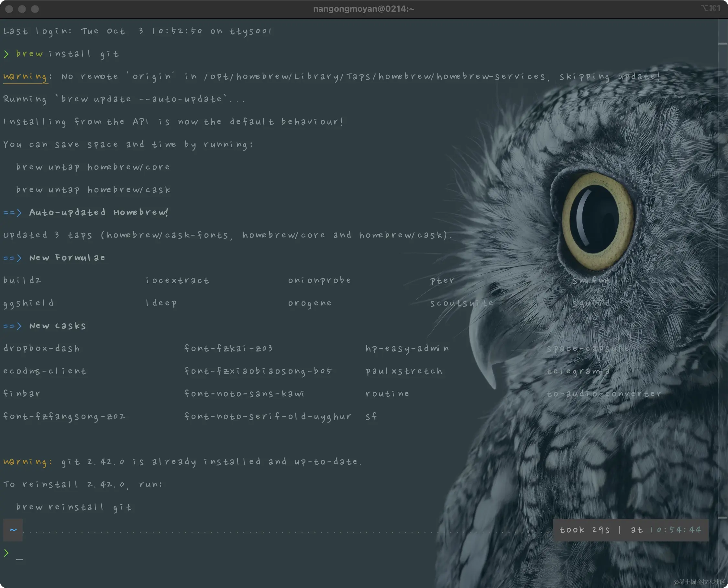Click the cask name 'sf'
Image resolution: width=728 pixels, height=588 pixels.
click(371, 416)
